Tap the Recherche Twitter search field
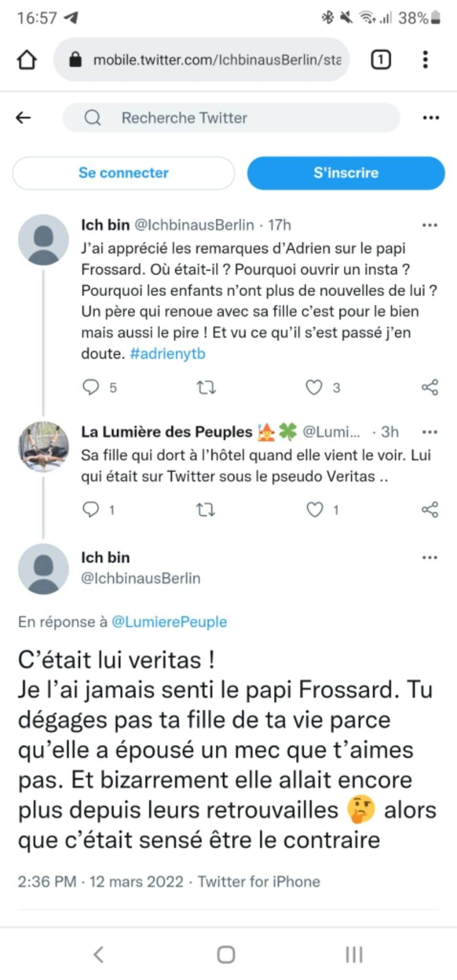The image size is (457, 980). click(231, 118)
